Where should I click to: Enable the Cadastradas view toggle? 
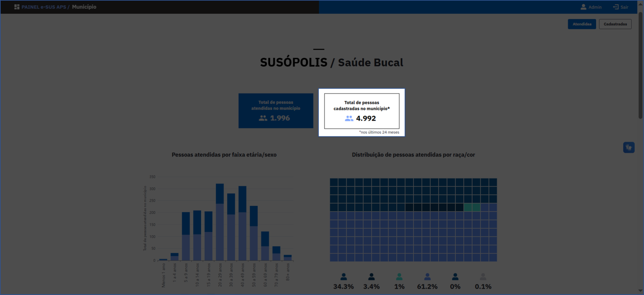[615, 24]
